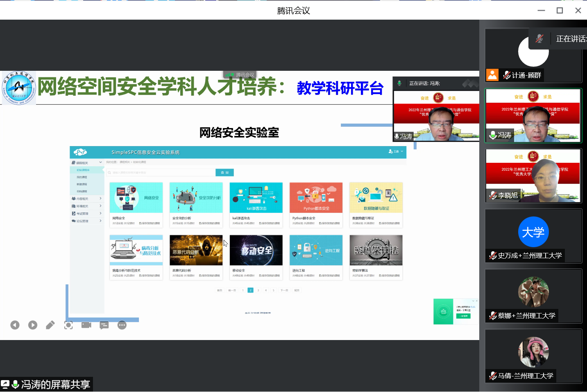Click the screen share icon beside 冯涛的屏幕共享
The height and width of the screenshot is (392, 587).
pos(5,384)
